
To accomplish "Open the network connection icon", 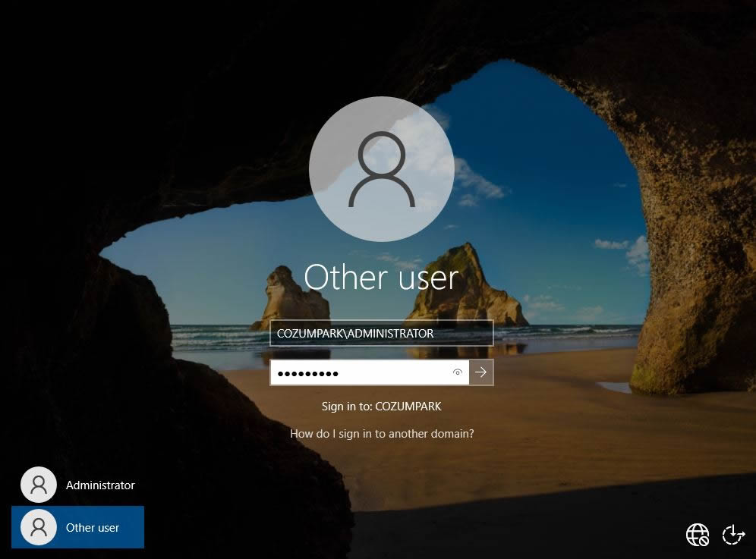I will pos(697,535).
